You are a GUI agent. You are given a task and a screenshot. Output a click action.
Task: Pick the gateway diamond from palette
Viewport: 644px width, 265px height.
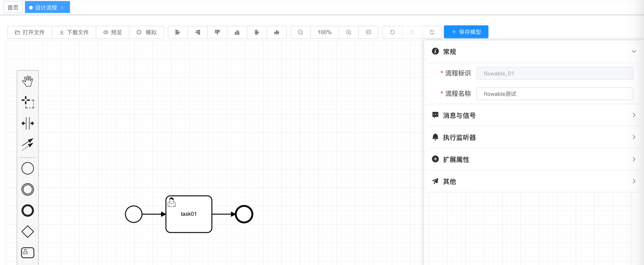point(28,231)
